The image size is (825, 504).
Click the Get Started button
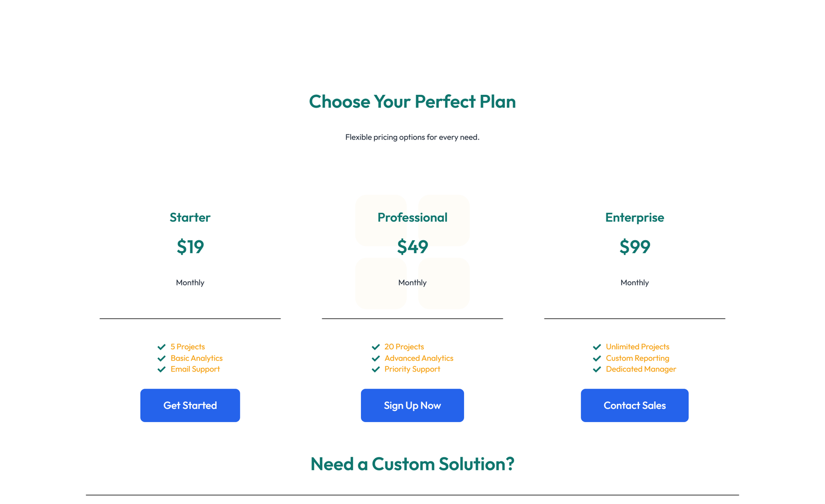point(190,406)
